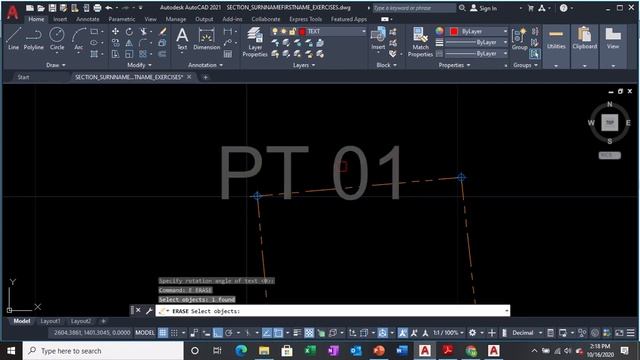
Task: Switch to the Insert ribbon tab
Action: [x=60, y=19]
